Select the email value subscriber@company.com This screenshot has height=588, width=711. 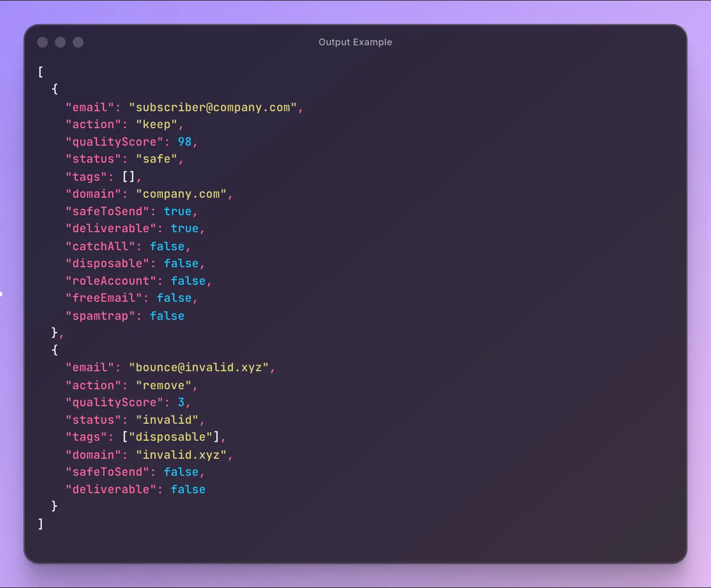point(214,107)
